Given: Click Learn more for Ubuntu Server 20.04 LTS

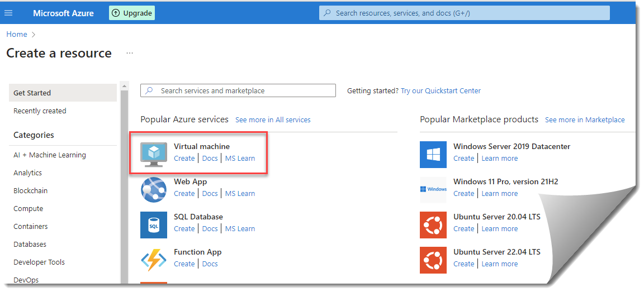Looking at the screenshot, I should pyautogui.click(x=499, y=229).
